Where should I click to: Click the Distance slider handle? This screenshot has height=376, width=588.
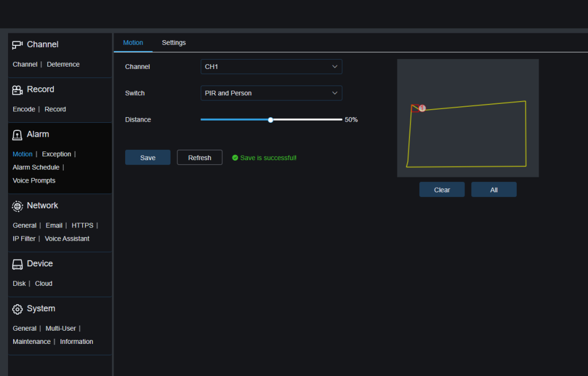[x=270, y=120]
